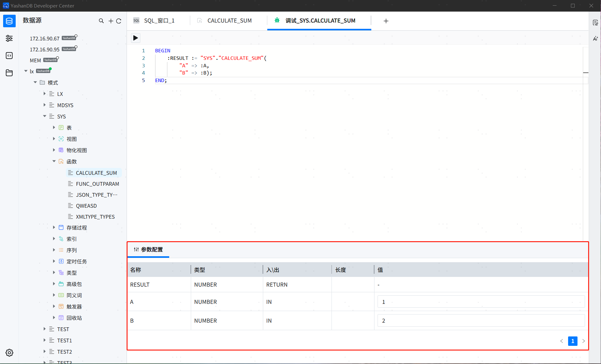Search the data source tree

(x=101, y=21)
